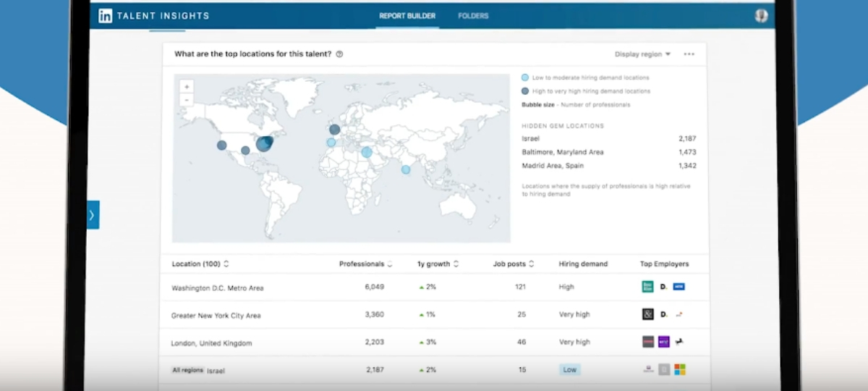Click the help icon beside the locations question
This screenshot has height=391, width=868.
[339, 54]
